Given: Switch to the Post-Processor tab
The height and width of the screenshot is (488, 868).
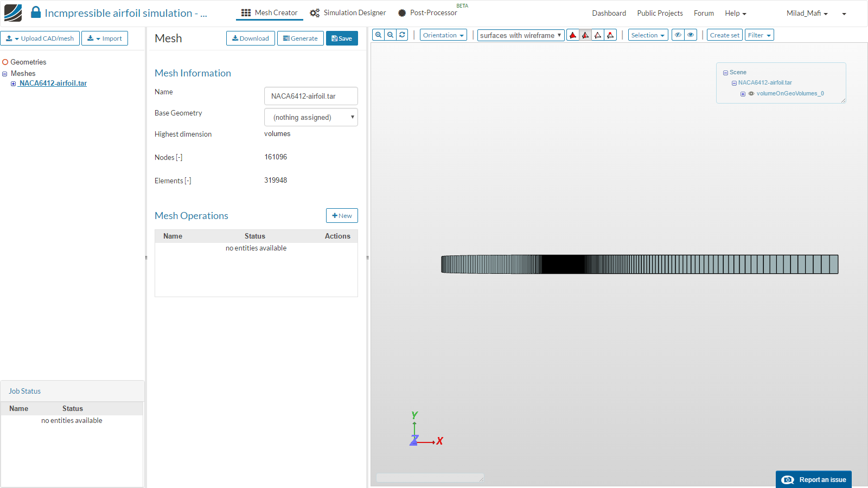Looking at the screenshot, I should [427, 13].
